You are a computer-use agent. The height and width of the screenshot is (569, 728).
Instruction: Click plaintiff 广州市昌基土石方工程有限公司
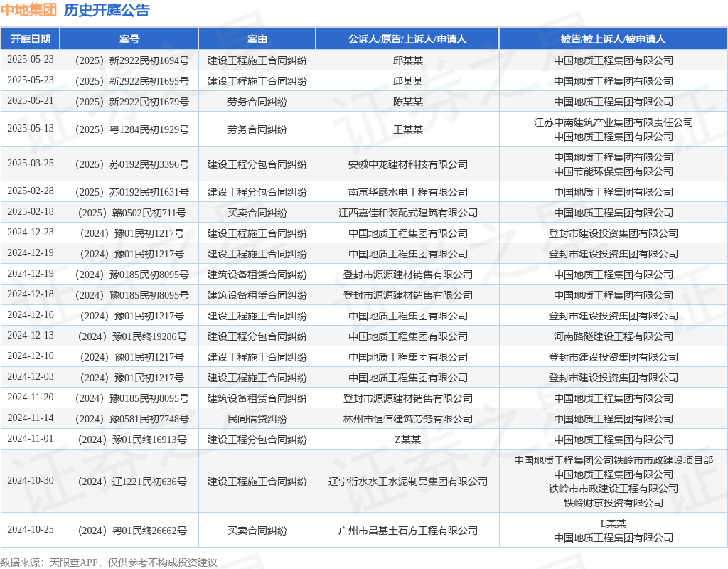[x=407, y=531]
